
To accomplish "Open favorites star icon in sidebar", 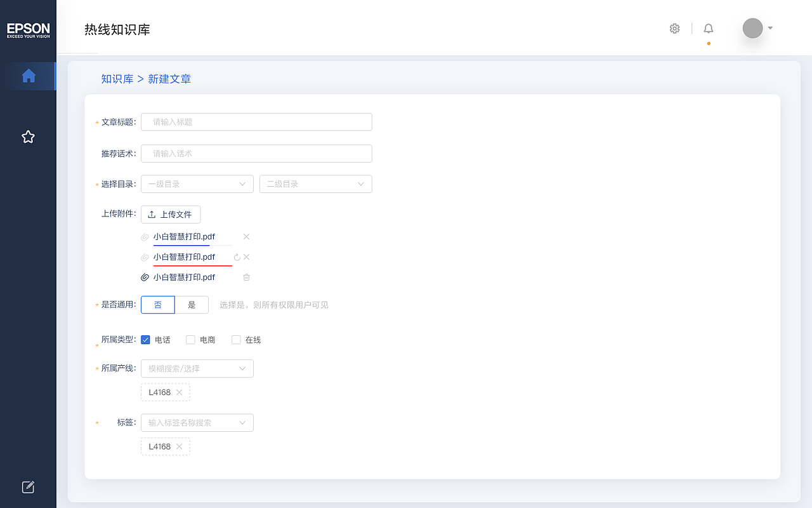I will [x=28, y=137].
